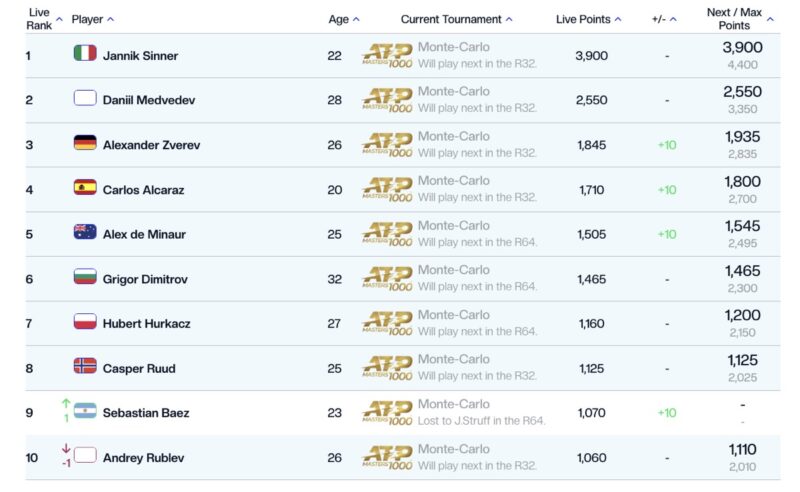Sort by the Live Points header
The height and width of the screenshot is (492, 800).
click(618, 19)
